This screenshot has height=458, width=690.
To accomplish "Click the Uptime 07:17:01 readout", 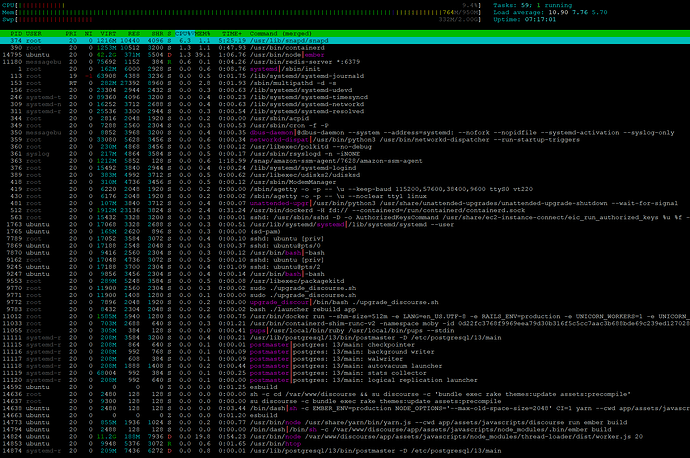I will click(525, 19).
